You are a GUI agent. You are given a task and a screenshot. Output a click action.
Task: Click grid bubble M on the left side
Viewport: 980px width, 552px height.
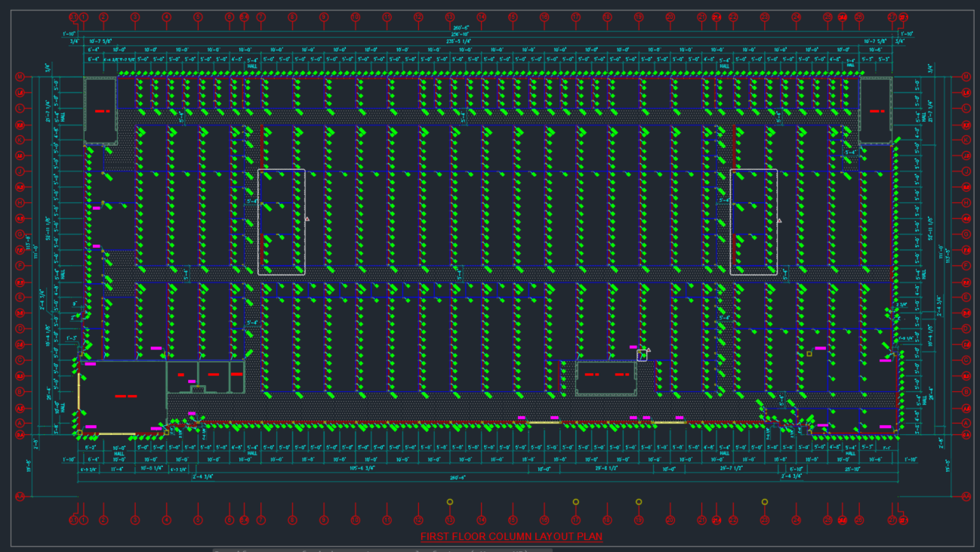[x=20, y=76]
